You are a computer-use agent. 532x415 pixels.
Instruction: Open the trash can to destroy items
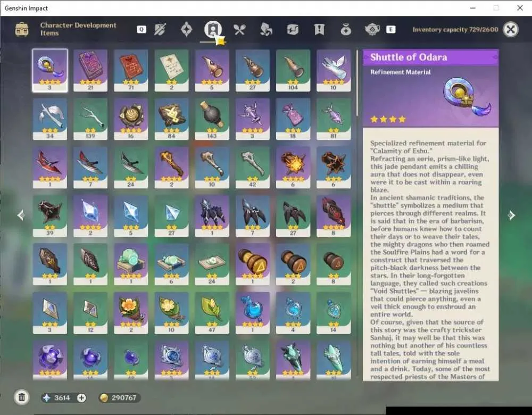point(22,397)
